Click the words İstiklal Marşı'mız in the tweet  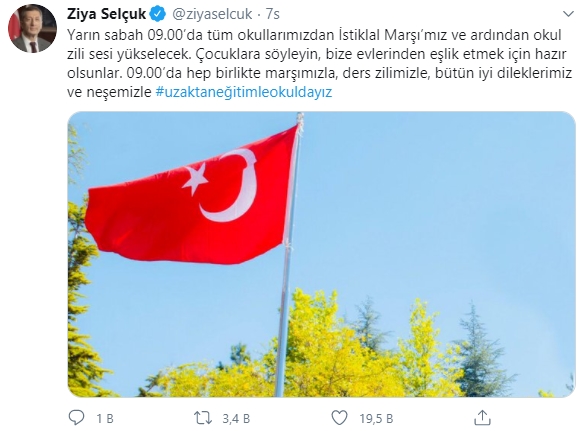(x=394, y=35)
